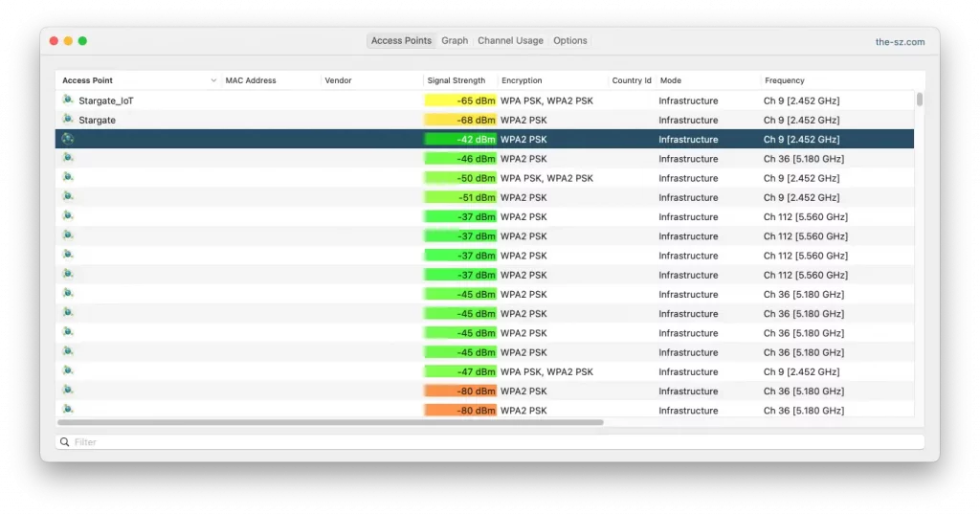Click the Stargate_IoT access point icon
The image size is (980, 515).
point(68,101)
